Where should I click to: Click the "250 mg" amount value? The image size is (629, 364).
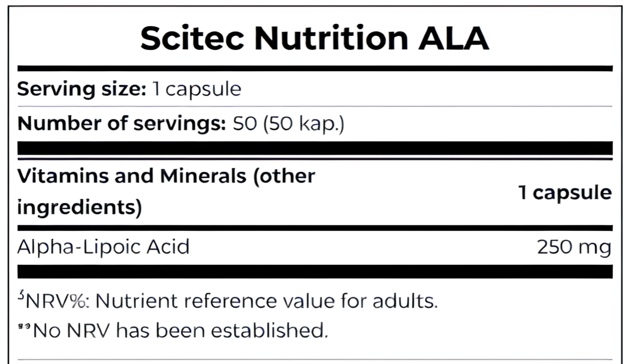[574, 247]
